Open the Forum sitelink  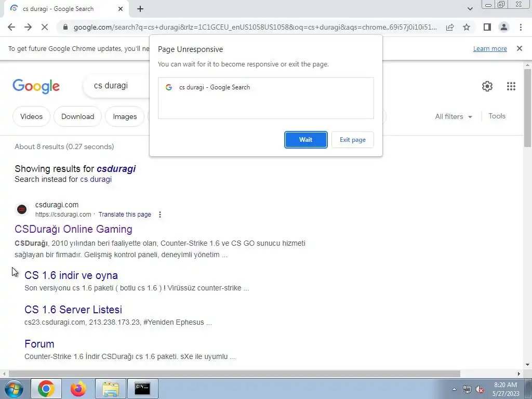(x=39, y=344)
